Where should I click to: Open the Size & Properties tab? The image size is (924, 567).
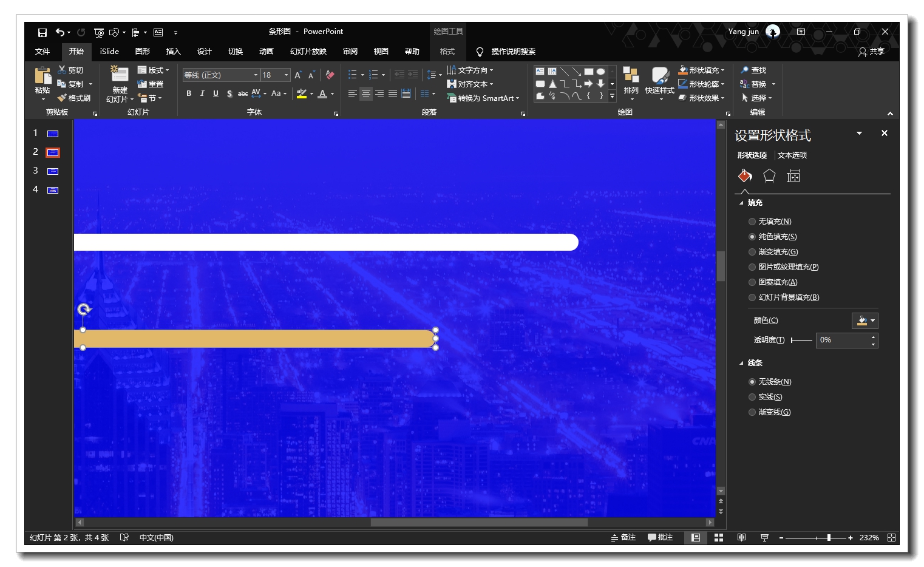click(x=793, y=176)
